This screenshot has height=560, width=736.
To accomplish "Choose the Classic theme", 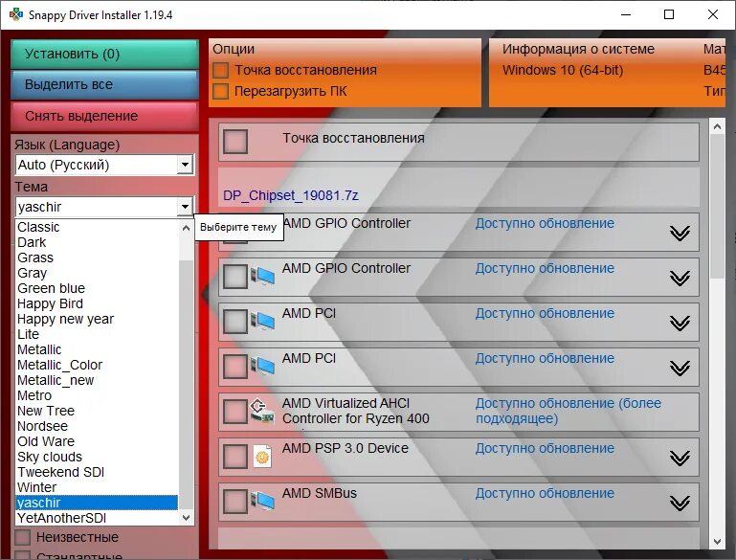I will [97, 227].
